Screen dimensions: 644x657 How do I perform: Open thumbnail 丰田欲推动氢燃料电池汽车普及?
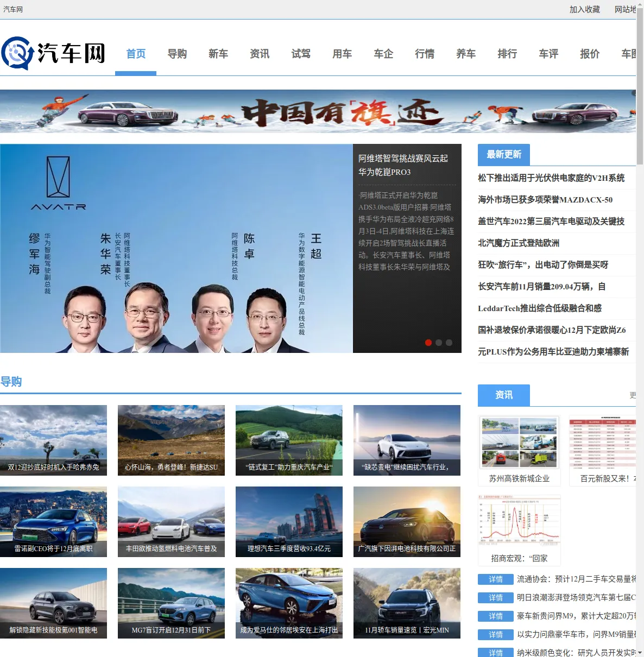click(x=171, y=522)
